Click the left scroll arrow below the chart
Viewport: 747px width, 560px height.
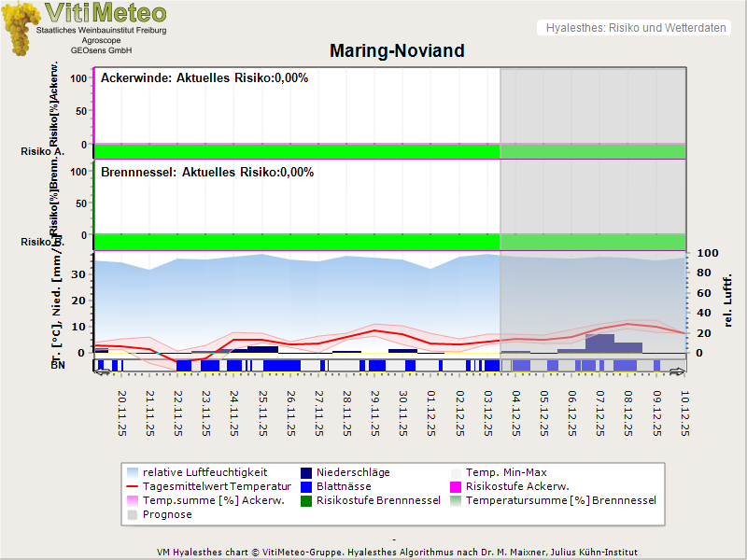tap(102, 371)
